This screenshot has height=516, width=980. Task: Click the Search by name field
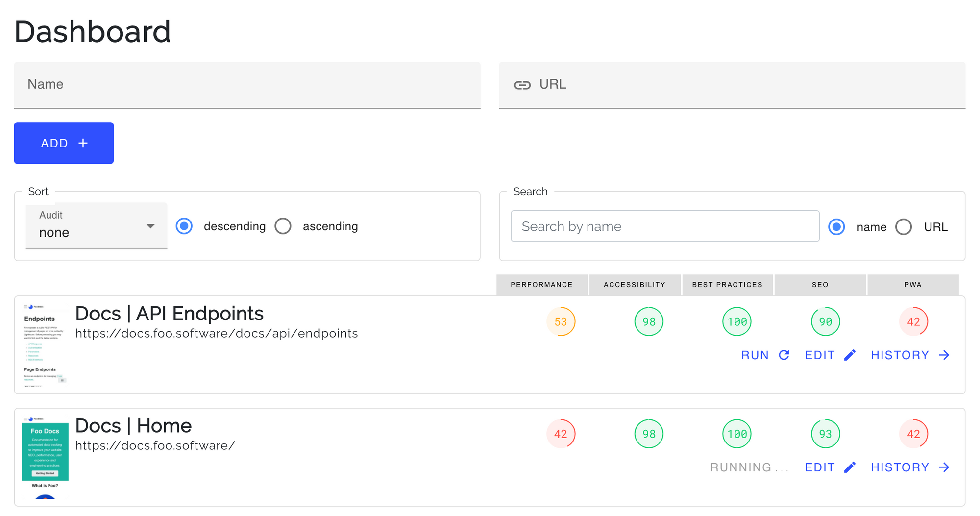665,226
